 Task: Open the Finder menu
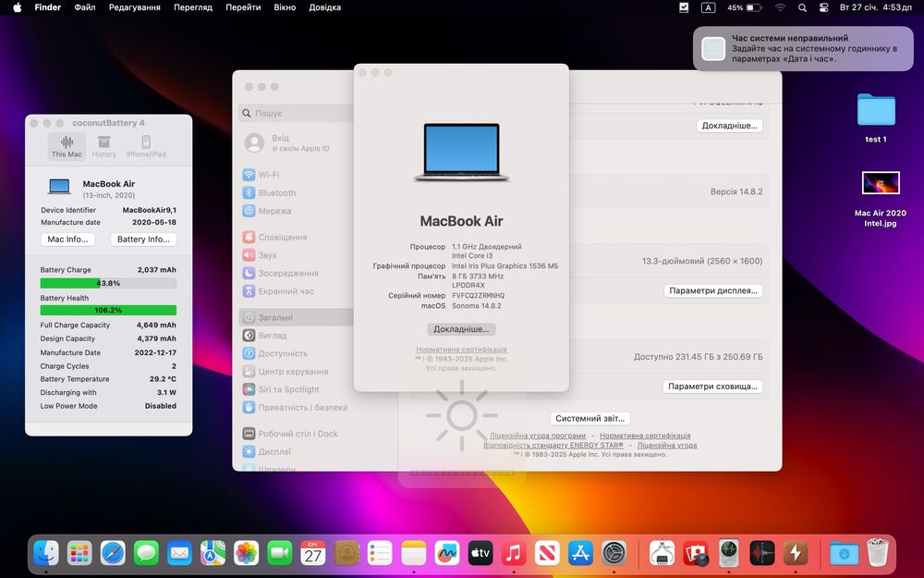pyautogui.click(x=48, y=7)
